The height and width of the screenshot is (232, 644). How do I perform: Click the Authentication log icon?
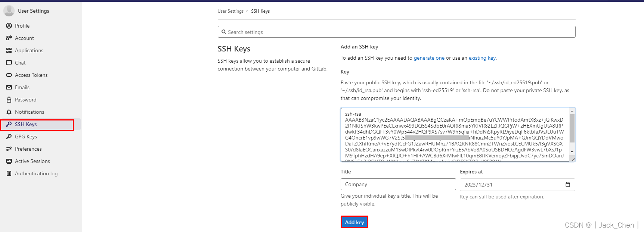point(9,173)
